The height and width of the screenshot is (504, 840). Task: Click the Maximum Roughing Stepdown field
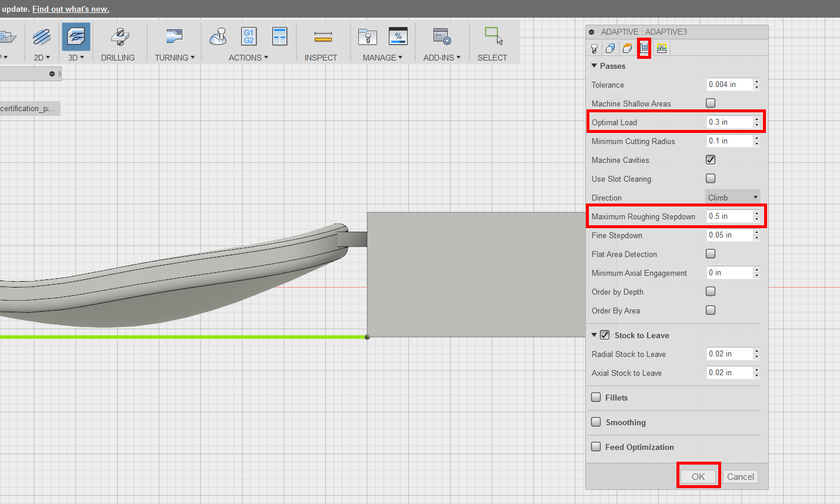pos(729,216)
